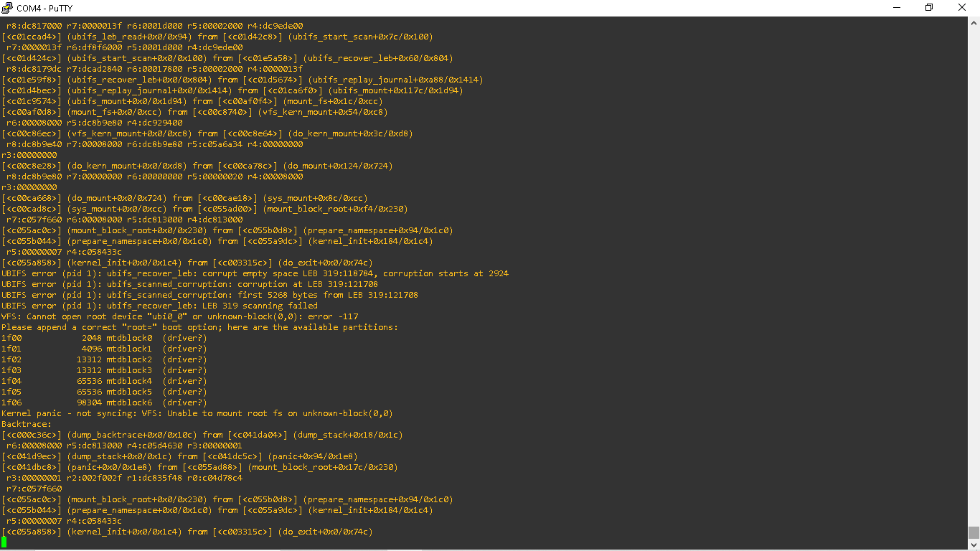980x551 pixels.
Task: Click the "VFS: Cannot open root device" line
Action: (x=179, y=316)
